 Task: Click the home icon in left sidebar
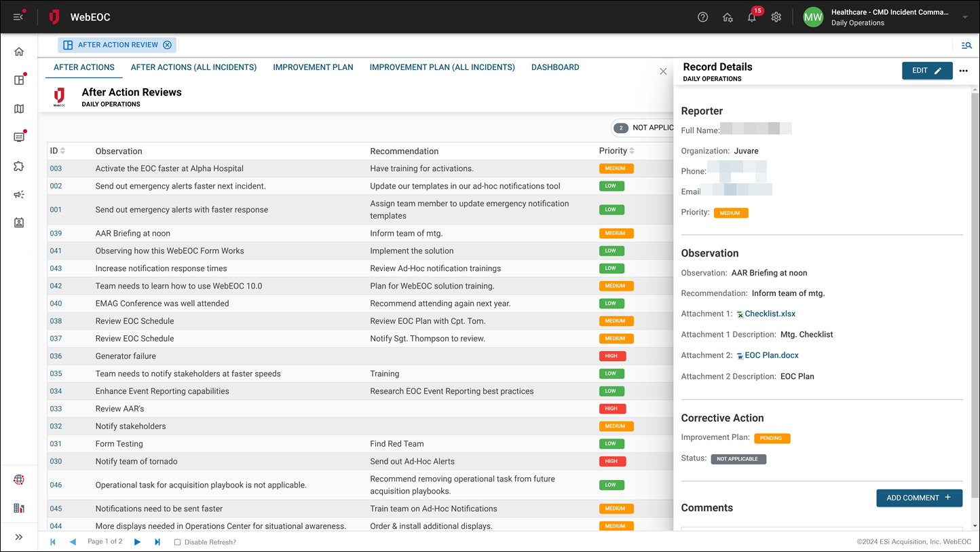[19, 52]
